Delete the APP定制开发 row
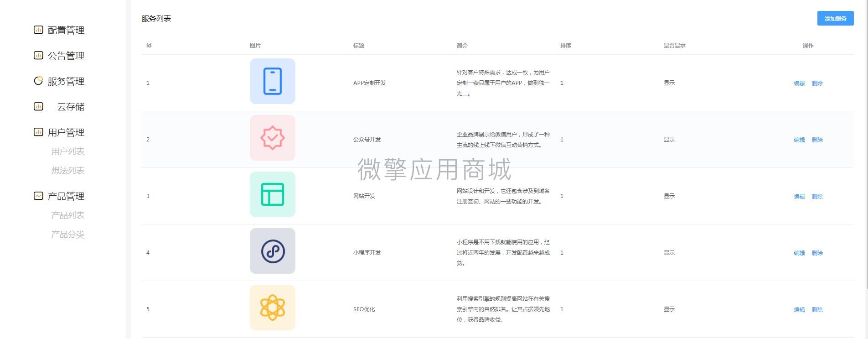This screenshot has width=868, height=339. (817, 83)
